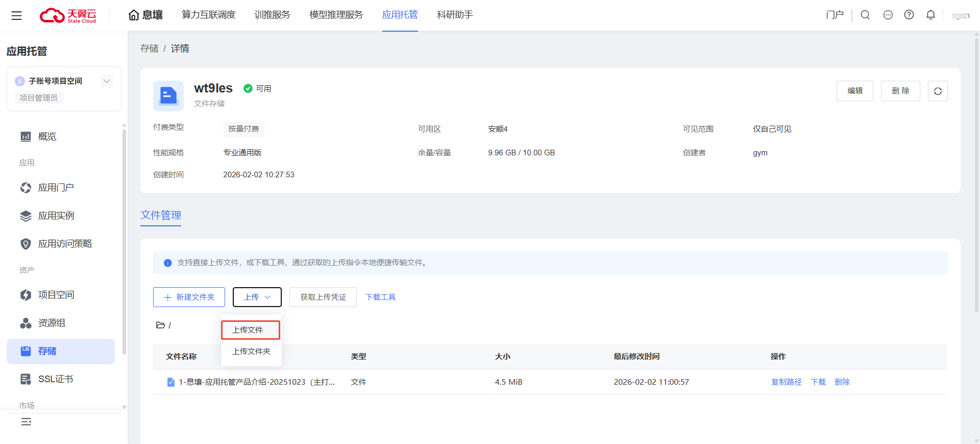Click the root folder path icon

[x=160, y=325]
